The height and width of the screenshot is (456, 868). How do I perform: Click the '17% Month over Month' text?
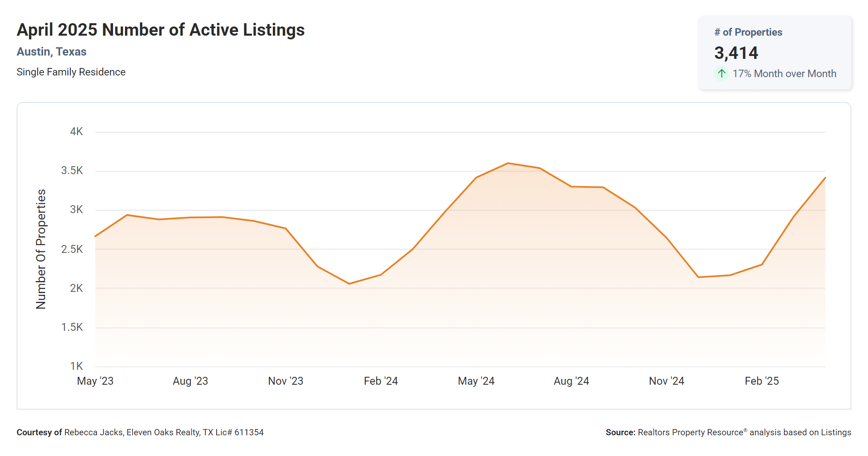(784, 74)
